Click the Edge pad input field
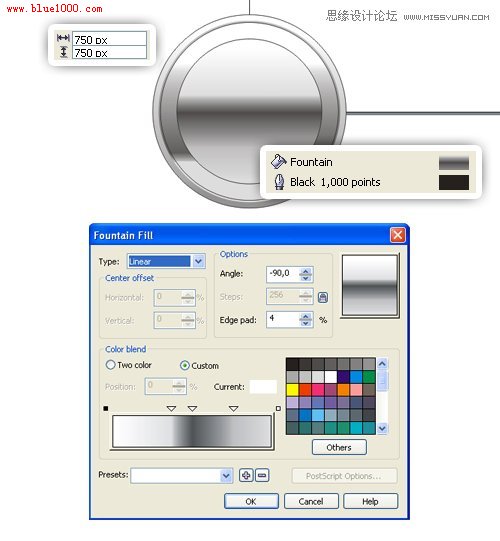The height and width of the screenshot is (541, 500). [283, 319]
